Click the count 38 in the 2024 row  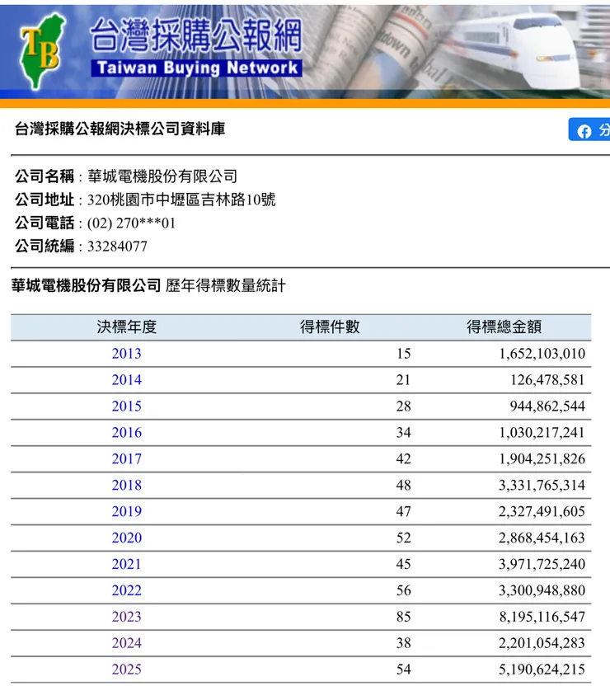[x=403, y=643]
